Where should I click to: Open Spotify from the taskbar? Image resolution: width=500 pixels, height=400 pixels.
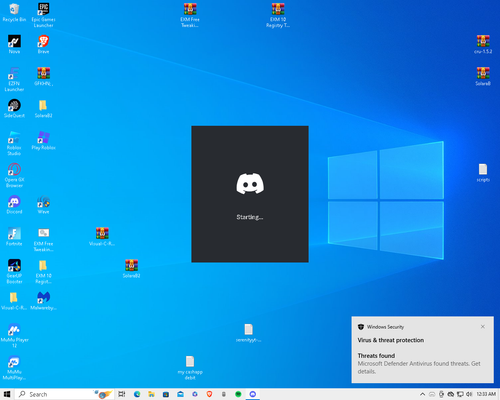click(x=238, y=394)
